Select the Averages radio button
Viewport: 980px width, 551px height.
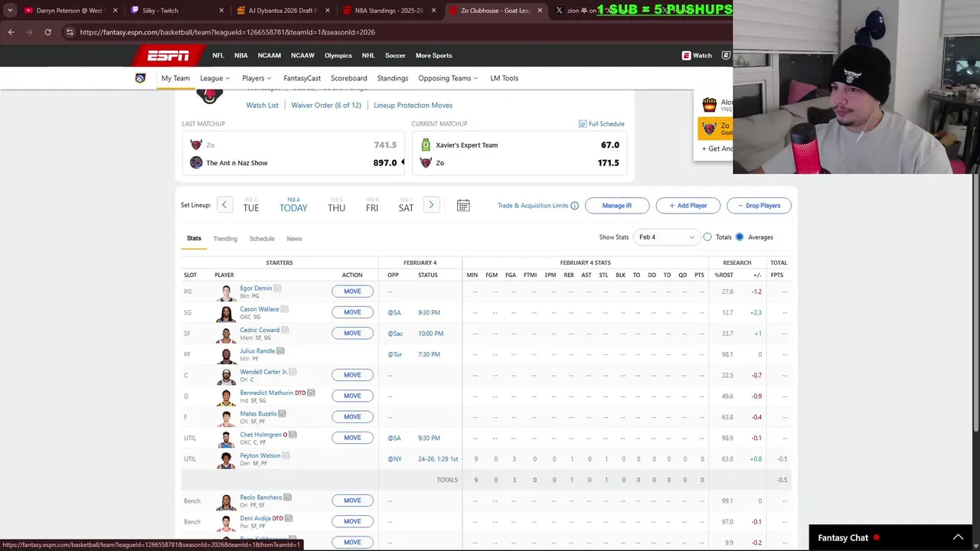pos(740,237)
